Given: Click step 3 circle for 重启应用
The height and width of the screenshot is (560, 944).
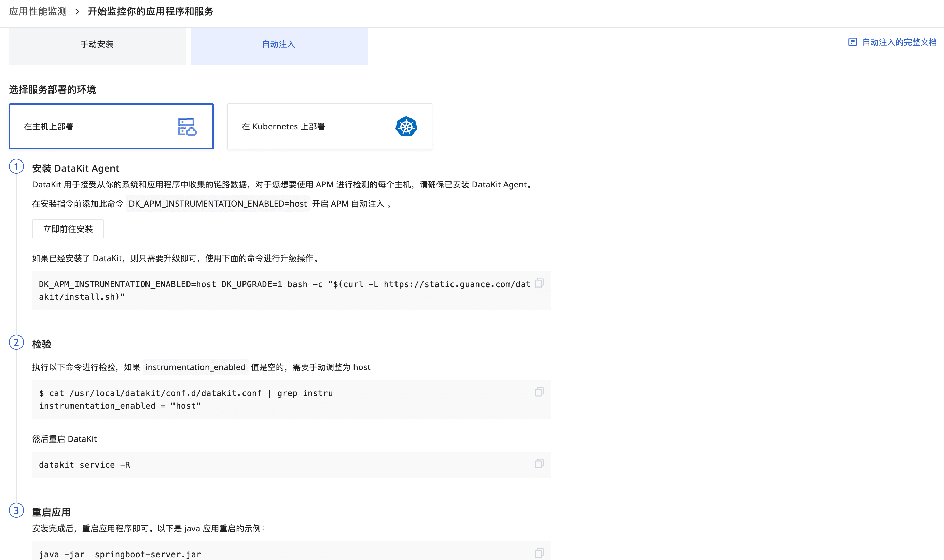Looking at the screenshot, I should click(x=16, y=510).
